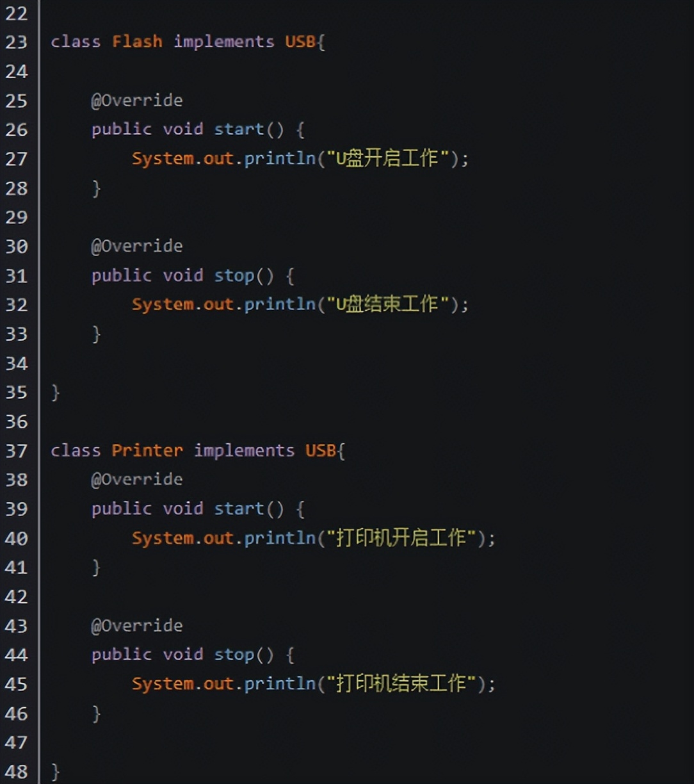Click line number 37 in the gutter
This screenshot has width=694, height=784.
click(17, 451)
